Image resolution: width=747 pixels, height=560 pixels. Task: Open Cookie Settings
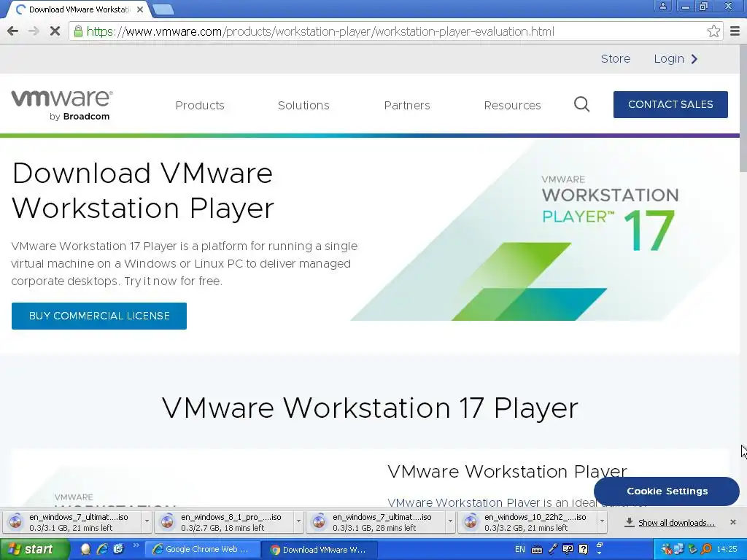[667, 491]
